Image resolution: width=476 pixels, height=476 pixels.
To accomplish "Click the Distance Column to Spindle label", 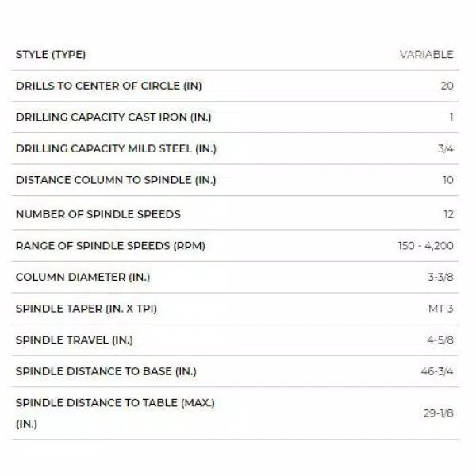I will 116,180.
